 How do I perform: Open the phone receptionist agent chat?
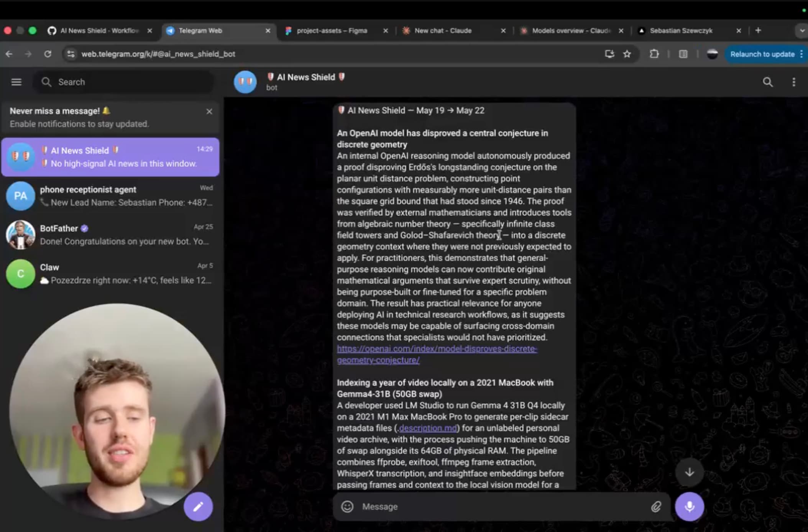click(x=110, y=196)
